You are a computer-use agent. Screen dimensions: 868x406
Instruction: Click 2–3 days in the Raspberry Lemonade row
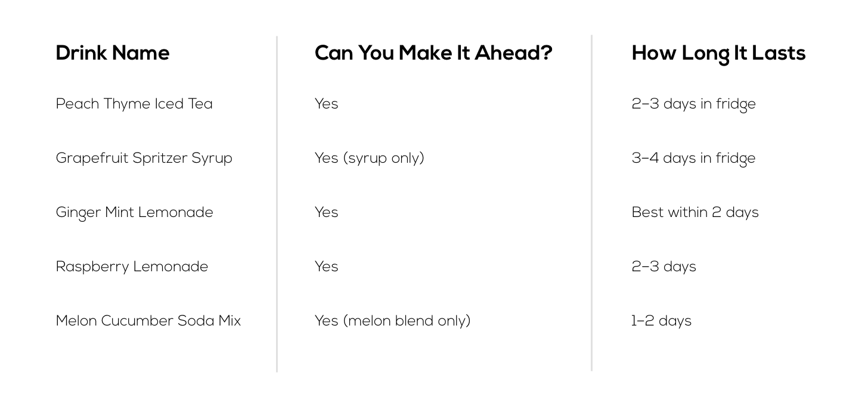coord(664,267)
